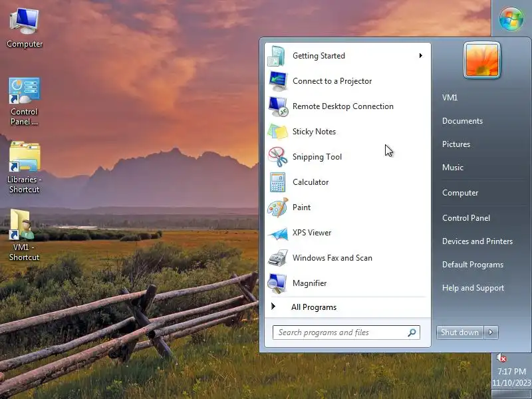Click the taskbar clock showing 7:17 PM
532x399 pixels.
coord(511,372)
